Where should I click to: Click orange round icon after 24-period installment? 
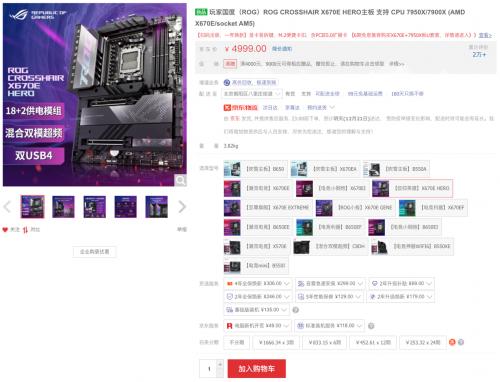coord(452,342)
